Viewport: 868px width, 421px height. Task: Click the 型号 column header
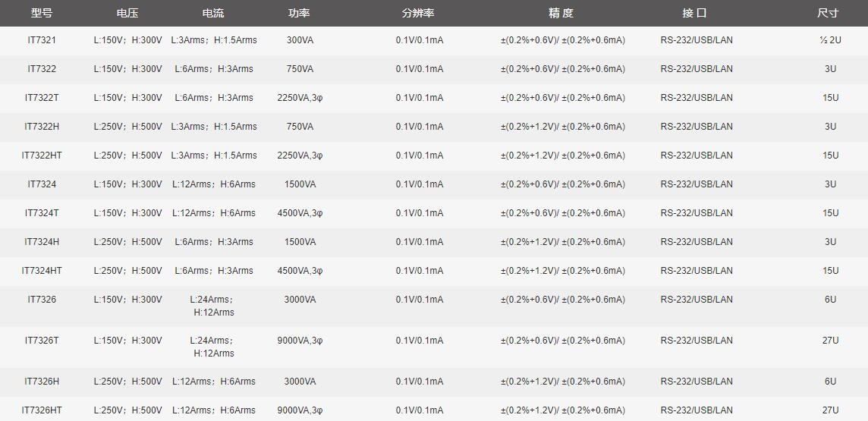(42, 13)
